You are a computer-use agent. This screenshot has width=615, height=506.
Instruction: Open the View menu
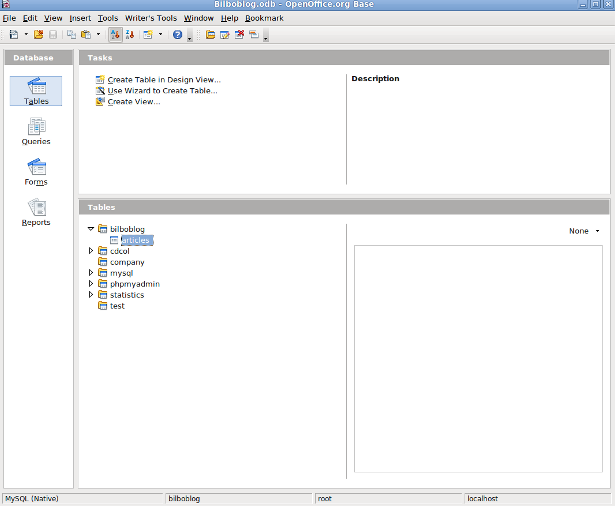click(53, 18)
